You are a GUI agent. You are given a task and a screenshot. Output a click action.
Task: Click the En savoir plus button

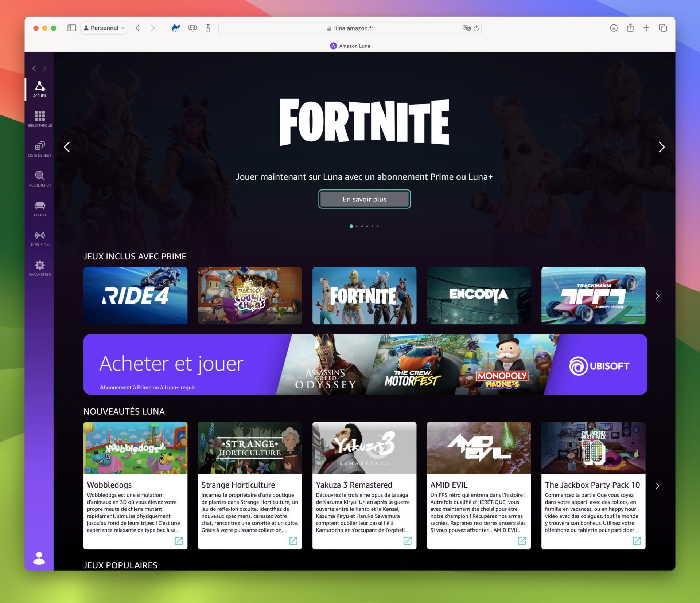click(x=364, y=199)
